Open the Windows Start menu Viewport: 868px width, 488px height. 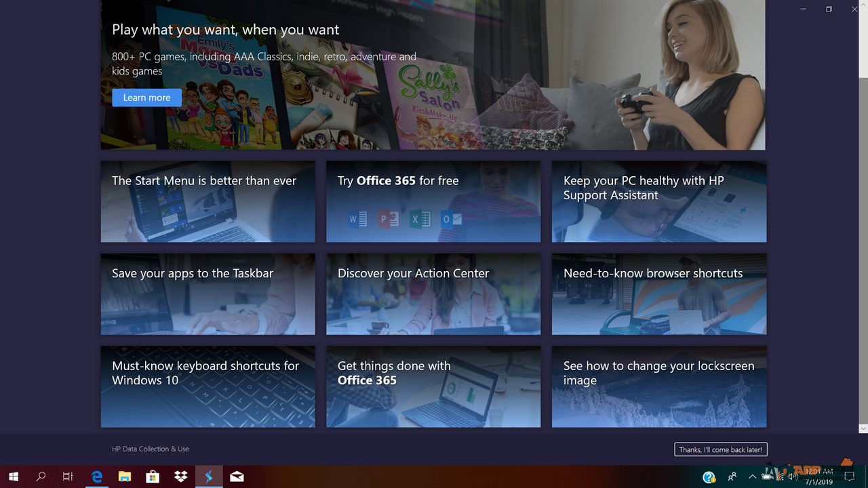14,476
